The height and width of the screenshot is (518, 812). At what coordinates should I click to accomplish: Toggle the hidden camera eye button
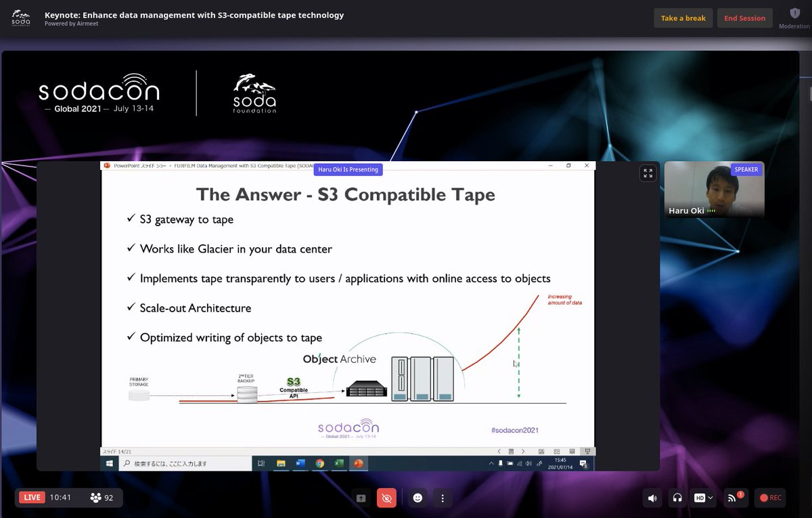[387, 498]
